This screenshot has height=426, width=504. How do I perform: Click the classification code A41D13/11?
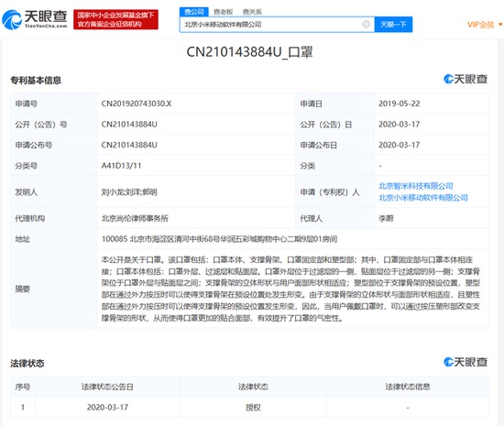[x=121, y=166]
